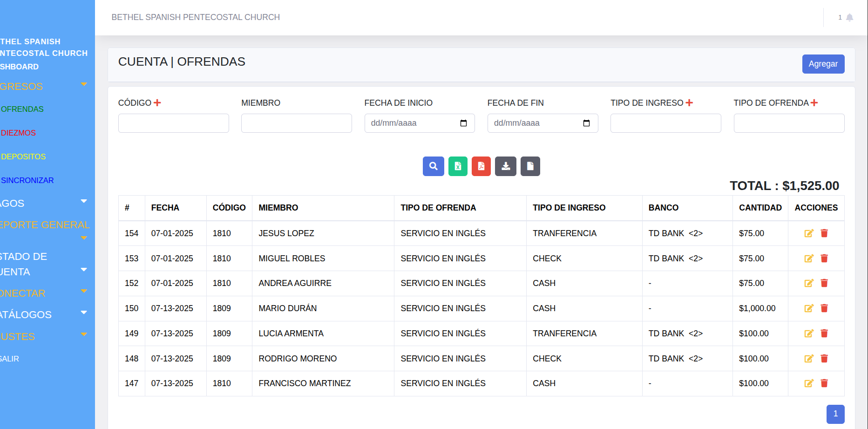Select page 1 in the pagination

click(x=835, y=414)
